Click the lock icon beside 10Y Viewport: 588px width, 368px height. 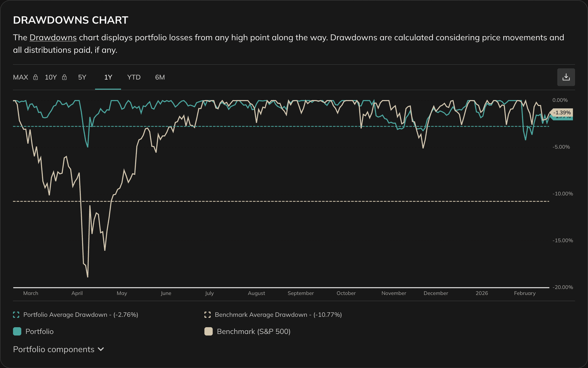pos(64,77)
